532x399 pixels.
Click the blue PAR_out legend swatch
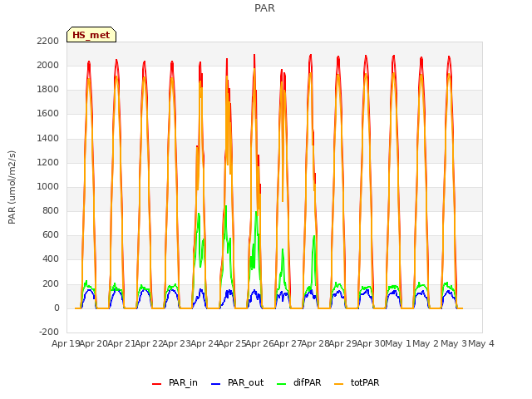[x=215, y=384]
